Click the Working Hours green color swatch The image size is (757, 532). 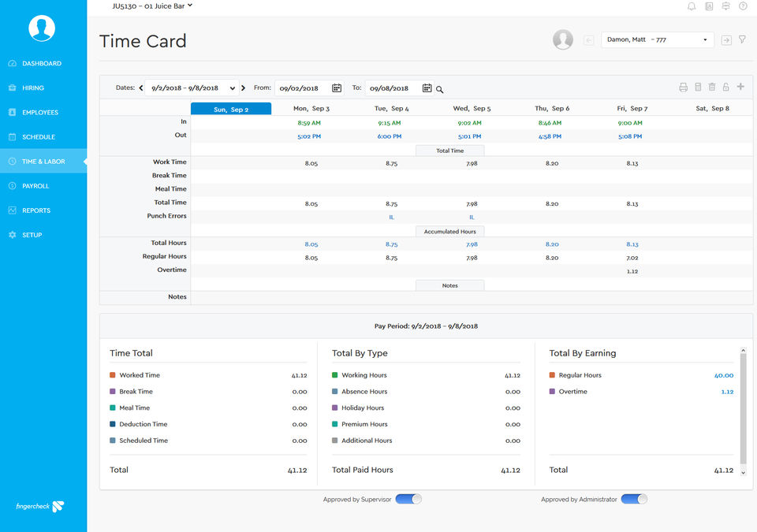pyautogui.click(x=334, y=375)
